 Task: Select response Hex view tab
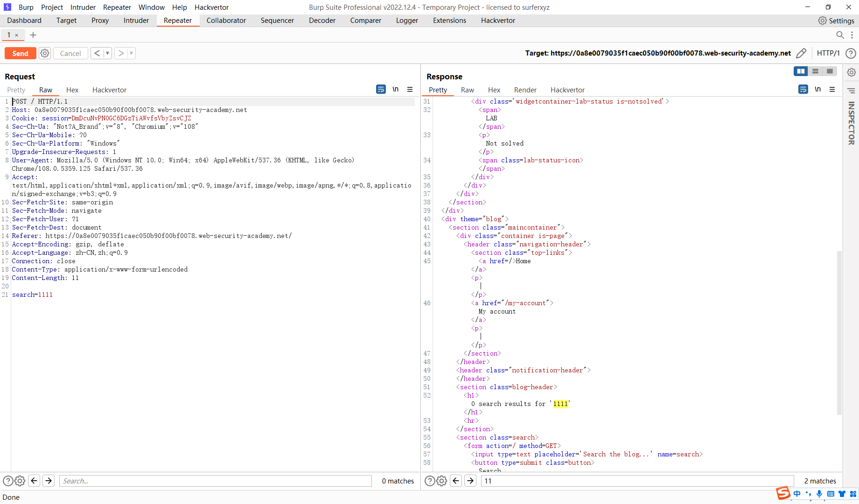(x=494, y=90)
